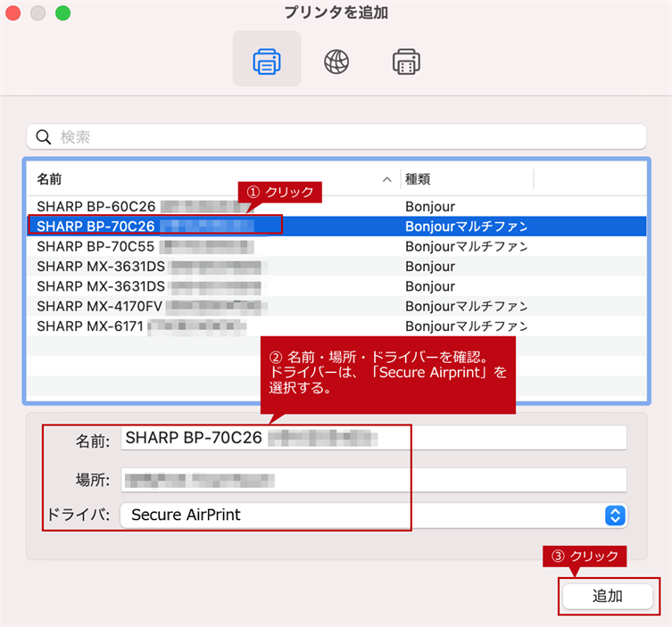Open the Windows printer tab icon

406,61
